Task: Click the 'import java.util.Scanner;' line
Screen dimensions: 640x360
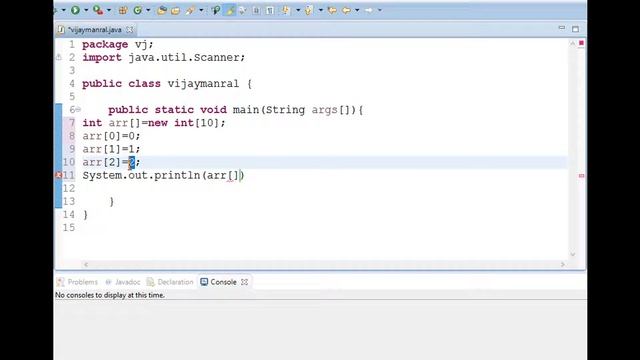Action: click(164, 58)
